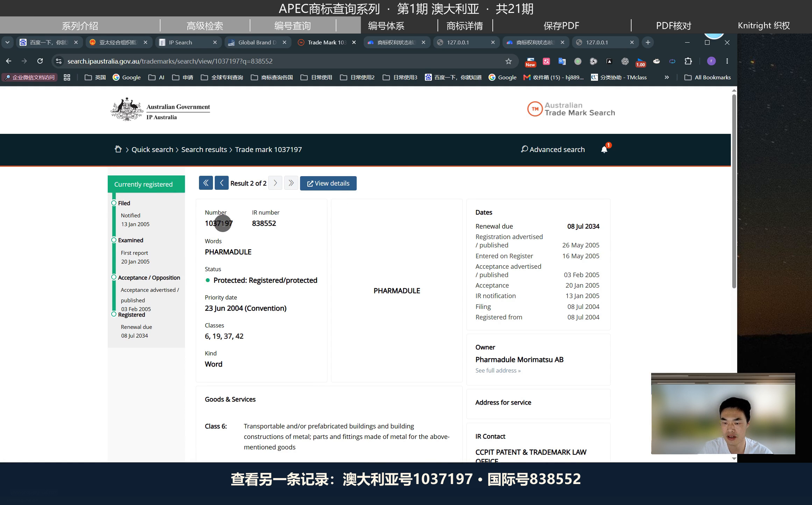The image size is (812, 505).
Task: Show more bookmarks chevron
Action: [667, 77]
